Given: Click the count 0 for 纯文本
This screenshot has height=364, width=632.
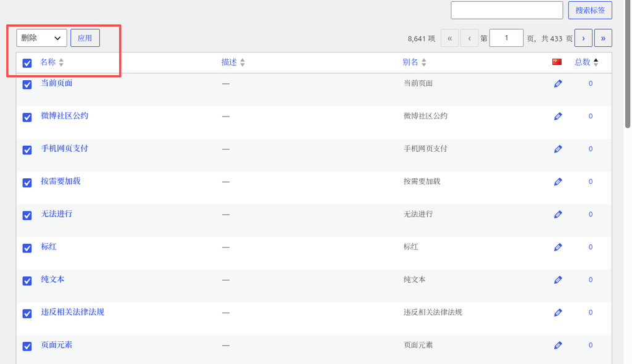Looking at the screenshot, I should click(x=591, y=279).
